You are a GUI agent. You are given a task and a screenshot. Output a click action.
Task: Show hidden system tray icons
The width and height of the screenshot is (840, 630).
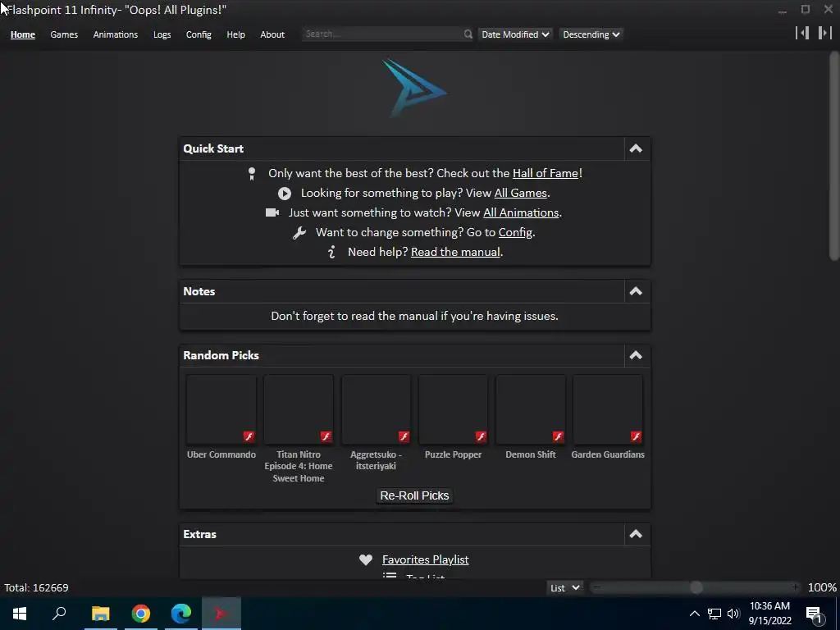click(694, 614)
